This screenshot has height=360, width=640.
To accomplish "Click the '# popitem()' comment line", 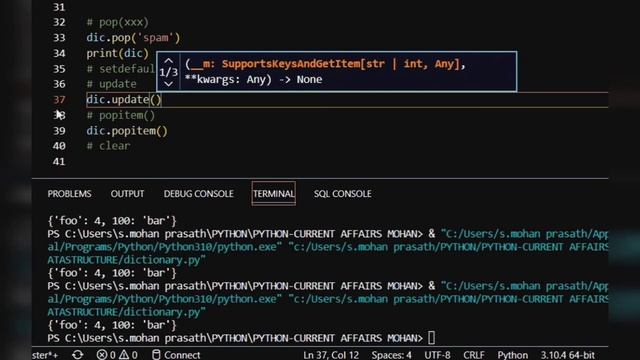I will click(121, 115).
